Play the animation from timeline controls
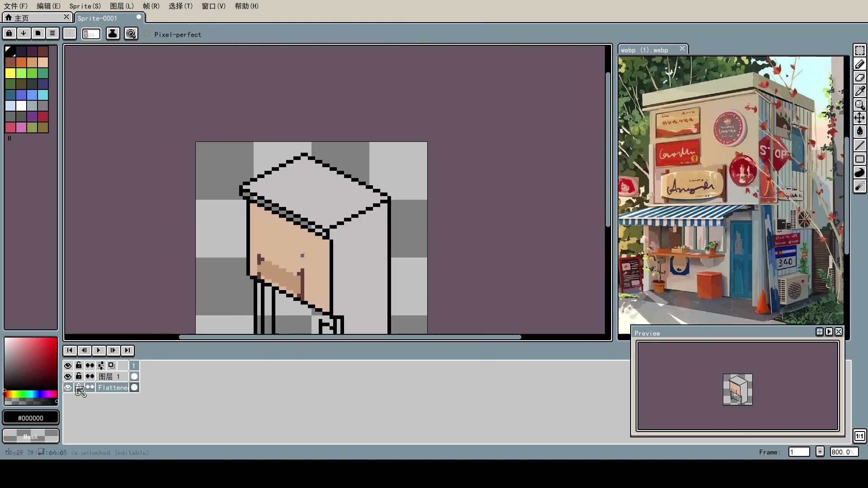The height and width of the screenshot is (488, 868). [x=99, y=350]
